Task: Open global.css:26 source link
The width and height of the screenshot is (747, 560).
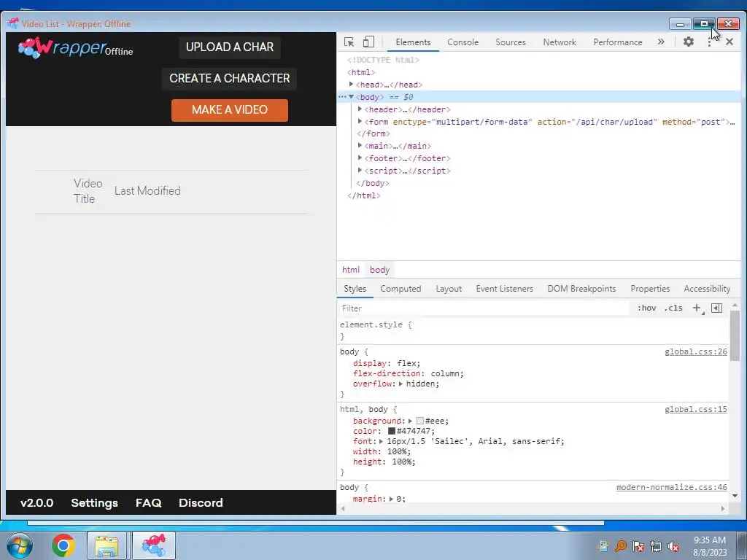Action: (695, 352)
